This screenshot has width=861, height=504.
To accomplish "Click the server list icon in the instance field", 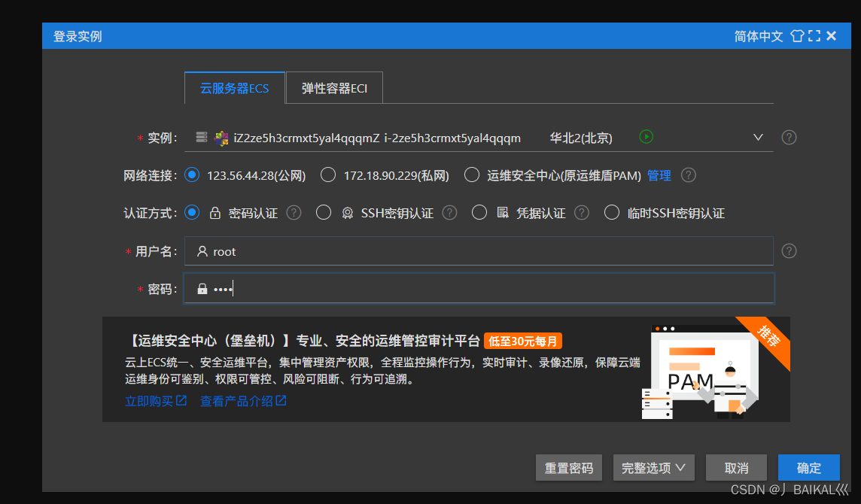I will coord(202,137).
